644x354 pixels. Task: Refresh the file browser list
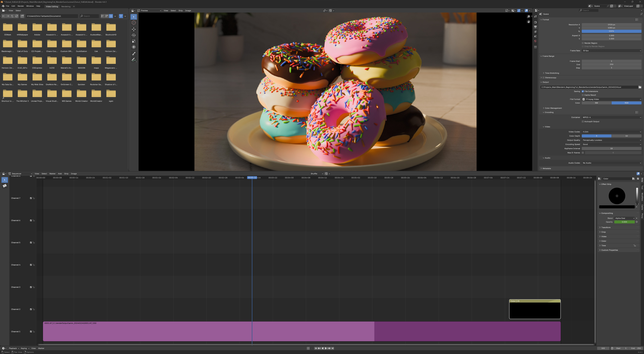pyautogui.click(x=17, y=16)
